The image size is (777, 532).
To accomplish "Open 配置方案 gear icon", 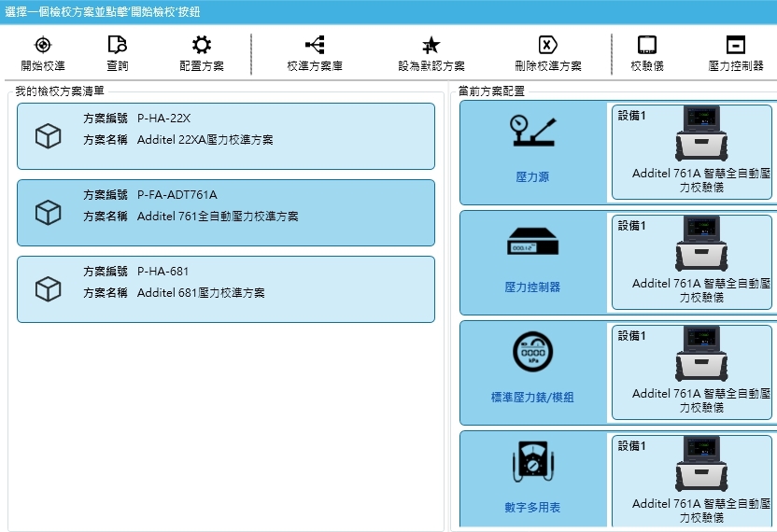I will coord(202,45).
